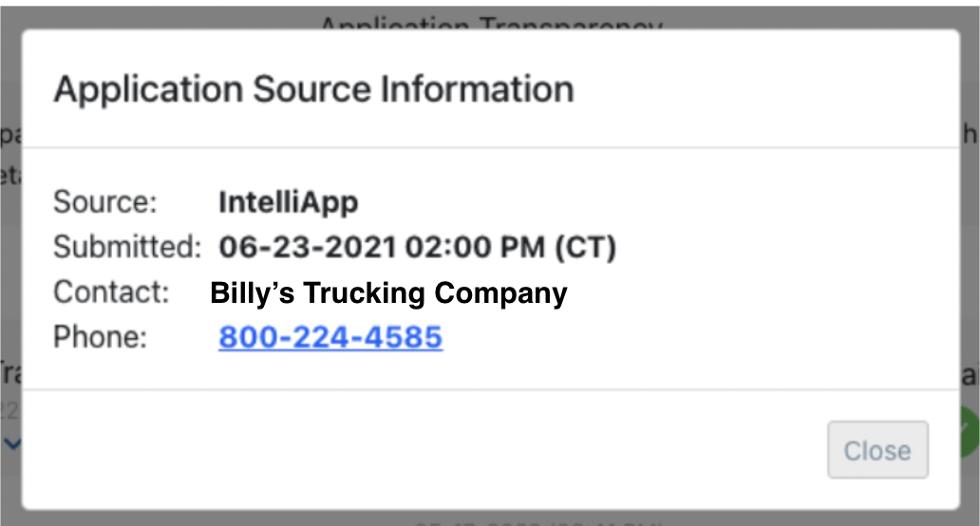Click the truncated "a" text near green icon
Viewport: 980px width, 526px height.
tap(970, 376)
